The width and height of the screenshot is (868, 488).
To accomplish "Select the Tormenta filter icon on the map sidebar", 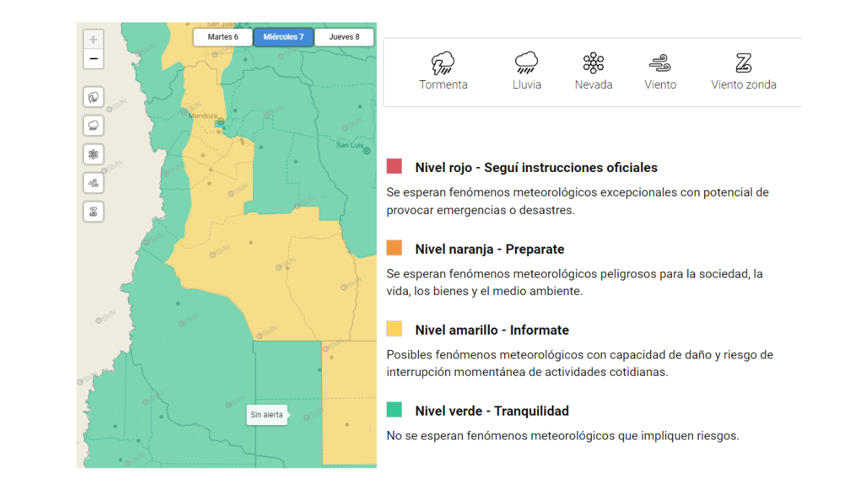I will point(93,97).
